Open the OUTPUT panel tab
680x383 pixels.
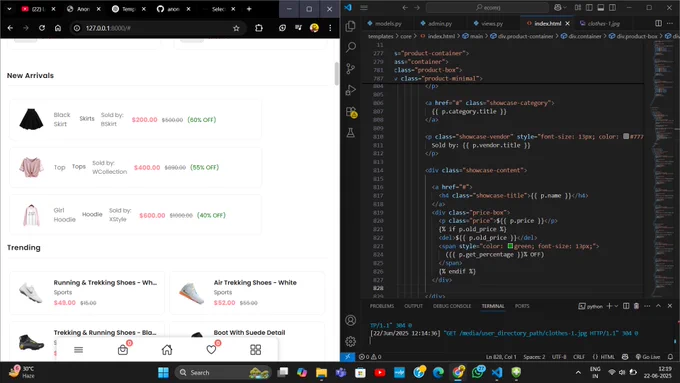(413, 306)
